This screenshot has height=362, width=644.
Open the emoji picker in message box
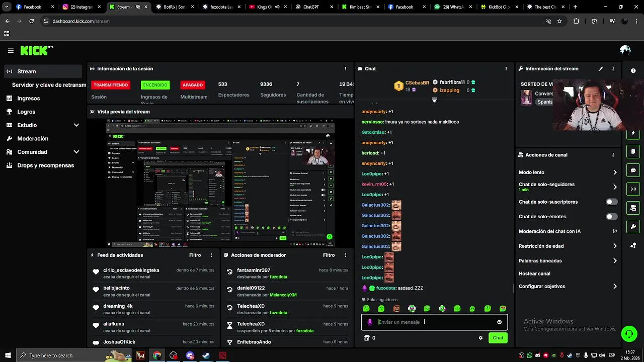click(x=499, y=322)
